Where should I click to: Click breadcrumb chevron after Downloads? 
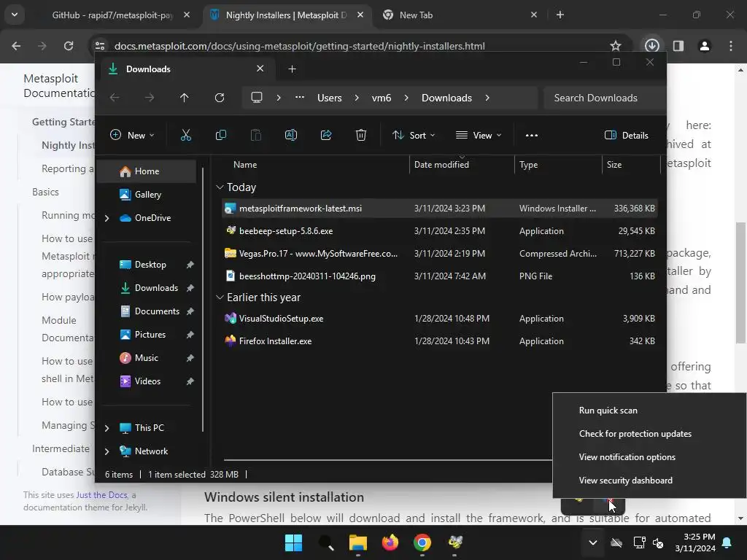point(487,98)
